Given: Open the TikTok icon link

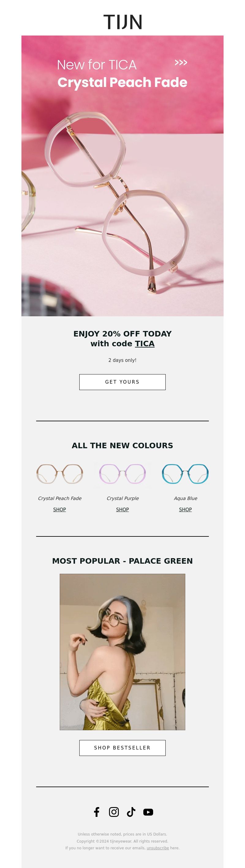Looking at the screenshot, I should tap(131, 812).
